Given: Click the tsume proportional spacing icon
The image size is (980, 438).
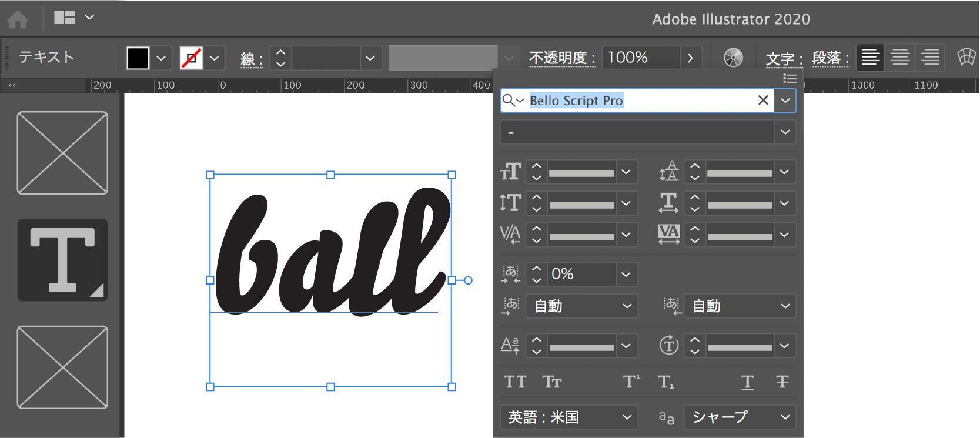Looking at the screenshot, I should click(510, 274).
